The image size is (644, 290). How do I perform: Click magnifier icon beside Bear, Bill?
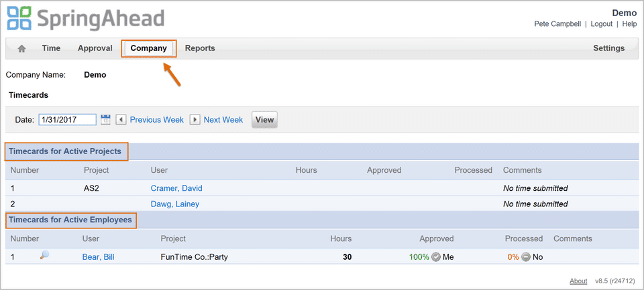point(45,256)
